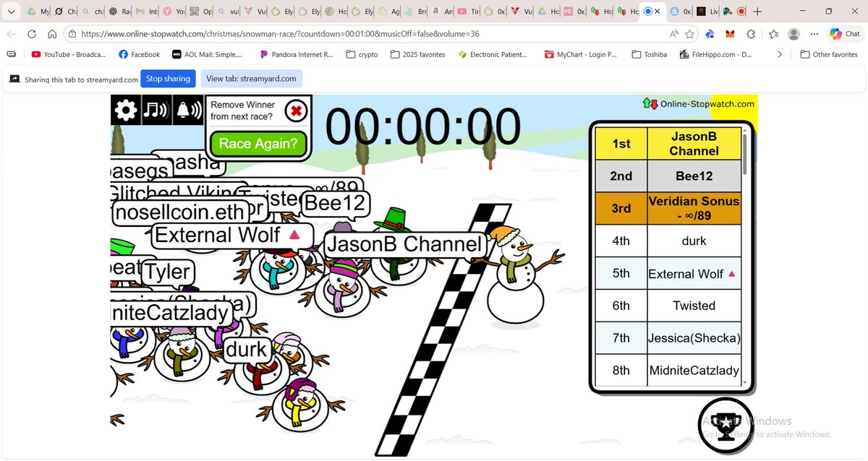Open Pandora Internet Radio bookmark
Image resolution: width=868 pixels, height=461 pixels.
point(295,54)
